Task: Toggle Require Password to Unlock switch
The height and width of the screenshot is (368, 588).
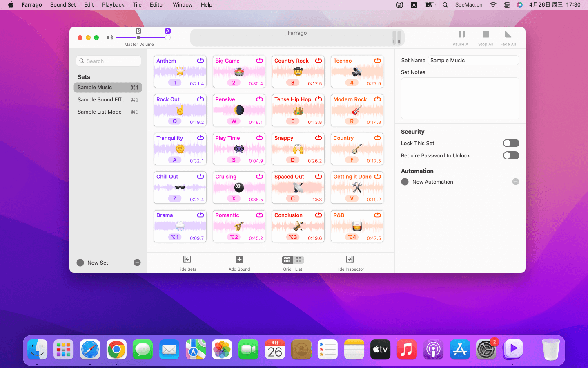Action: 511,155
